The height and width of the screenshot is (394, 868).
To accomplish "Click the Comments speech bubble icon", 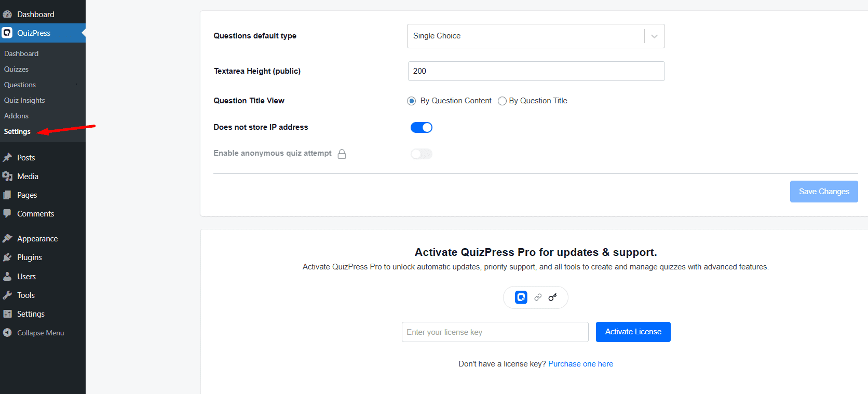I will [7, 214].
